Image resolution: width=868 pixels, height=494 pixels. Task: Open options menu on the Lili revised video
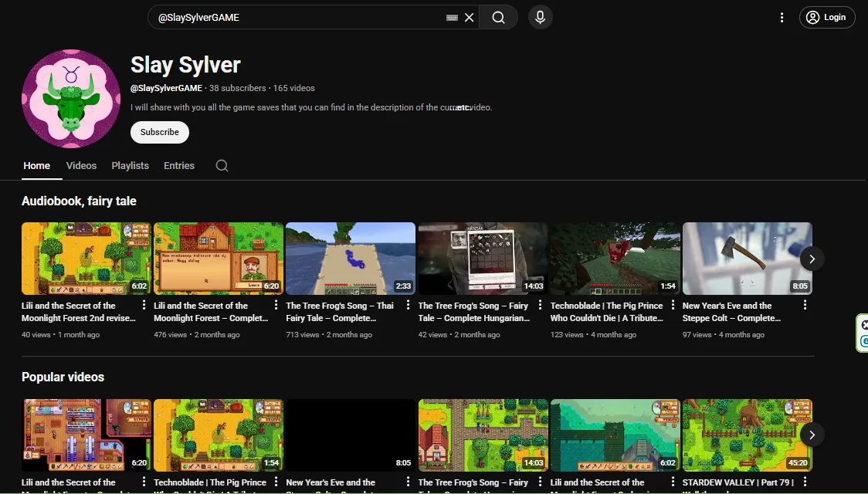[143, 306]
